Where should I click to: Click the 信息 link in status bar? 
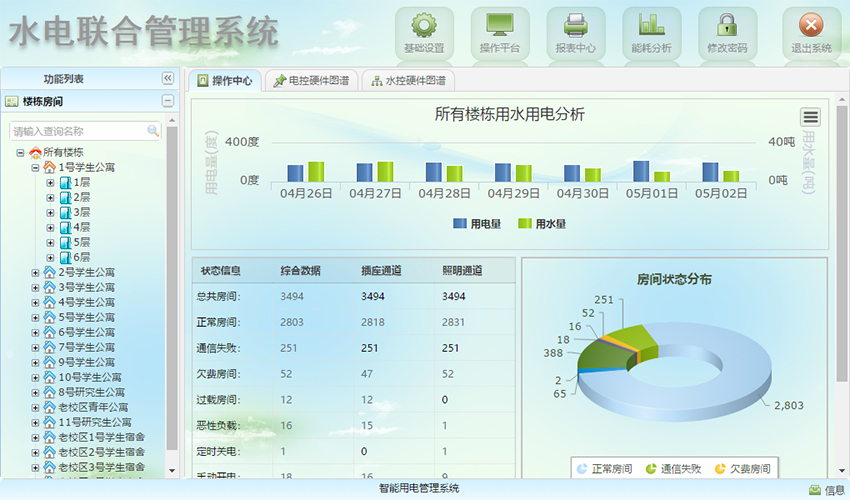pyautogui.click(x=826, y=489)
